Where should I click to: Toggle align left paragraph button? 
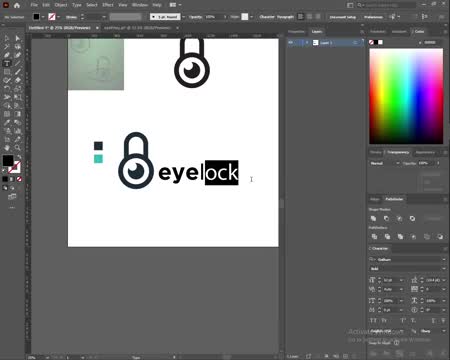click(301, 17)
